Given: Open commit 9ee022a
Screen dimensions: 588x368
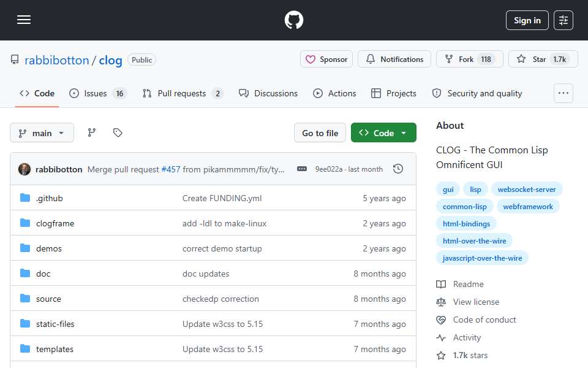Looking at the screenshot, I should point(328,169).
